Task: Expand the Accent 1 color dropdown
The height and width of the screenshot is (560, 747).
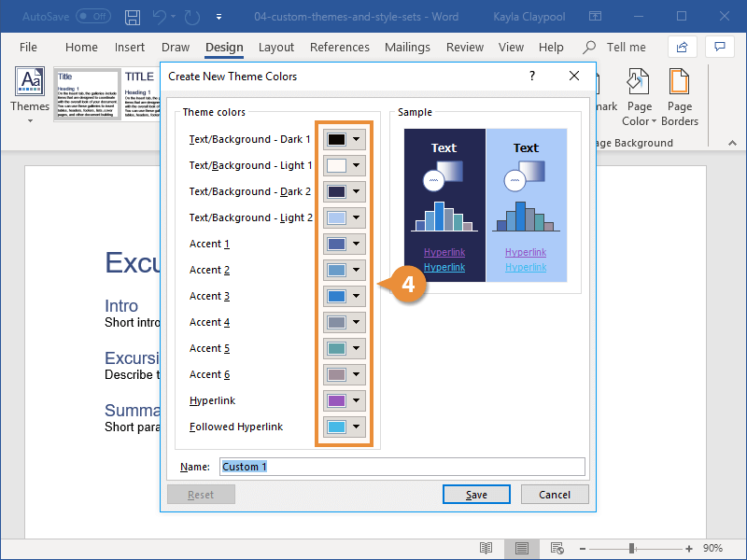Action: click(x=357, y=244)
